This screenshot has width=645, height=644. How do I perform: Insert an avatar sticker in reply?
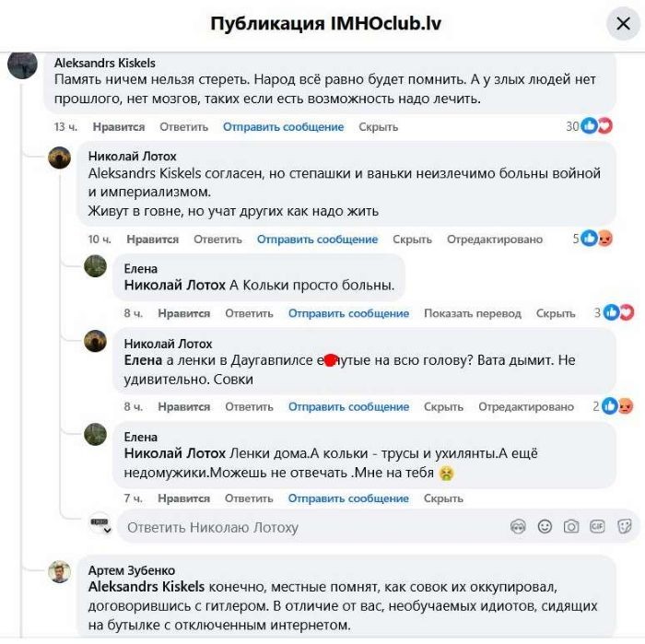point(518,527)
